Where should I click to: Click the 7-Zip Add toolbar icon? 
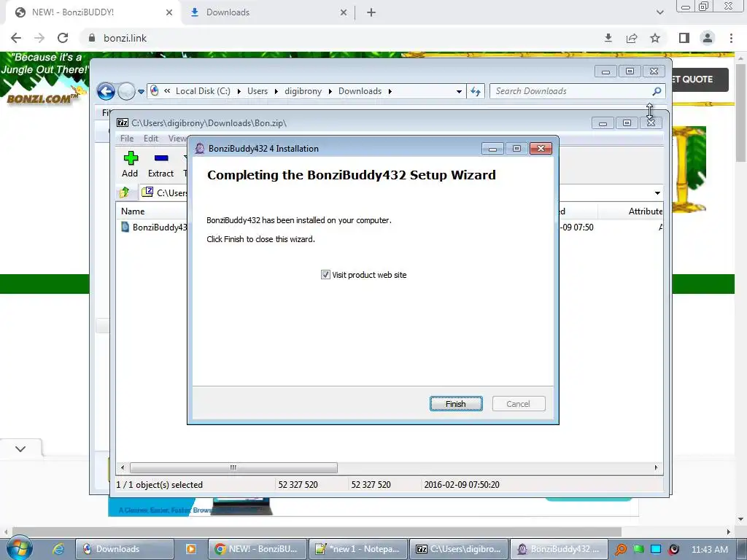coord(130,164)
